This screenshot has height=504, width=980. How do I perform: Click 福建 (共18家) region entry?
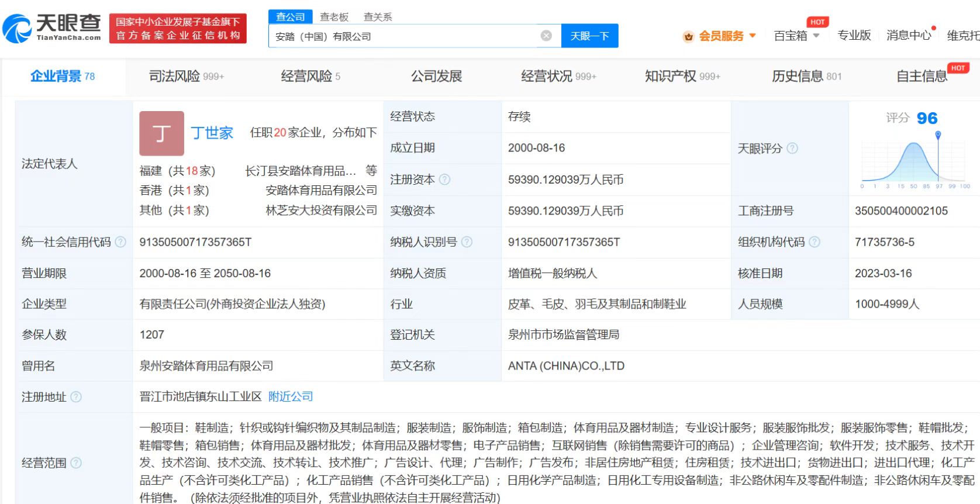coord(177,171)
